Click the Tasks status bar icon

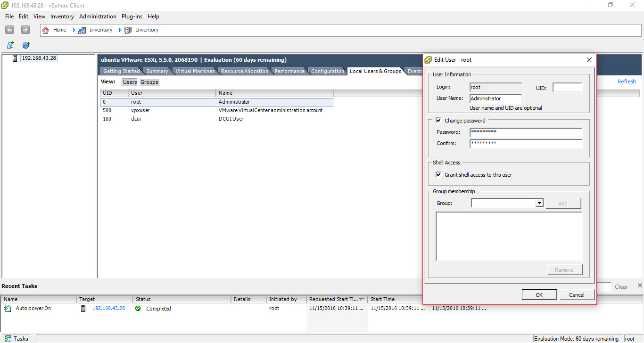[x=8, y=338]
